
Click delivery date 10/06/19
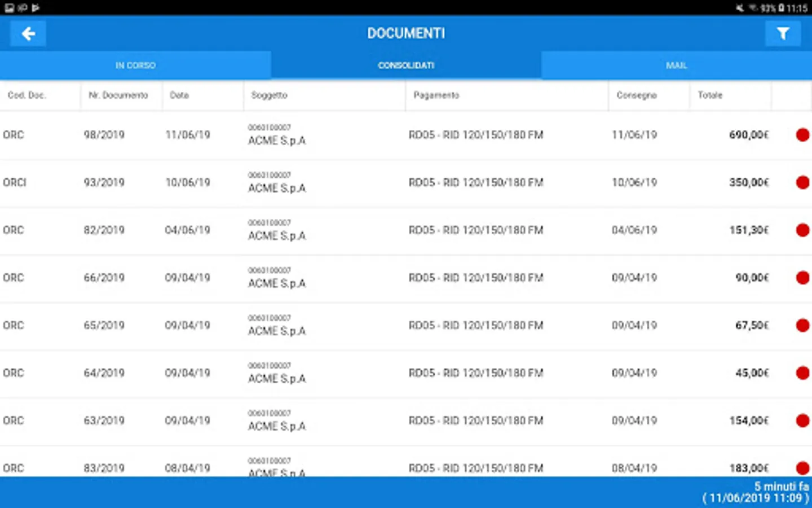[x=634, y=182]
